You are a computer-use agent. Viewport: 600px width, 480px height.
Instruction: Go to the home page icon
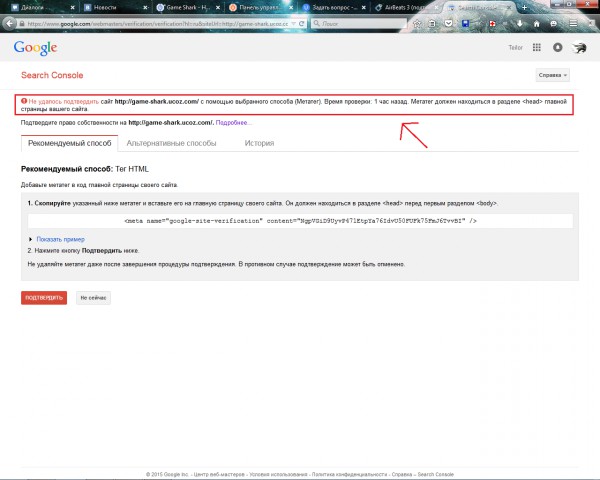[536, 24]
